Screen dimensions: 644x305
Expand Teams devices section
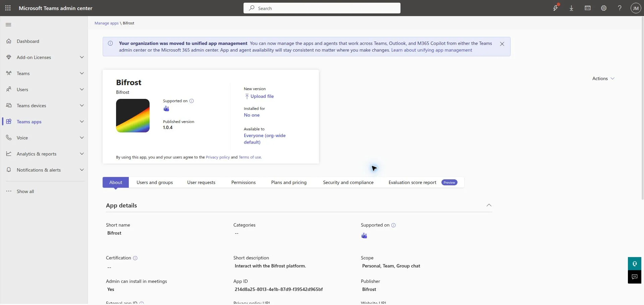click(82, 106)
